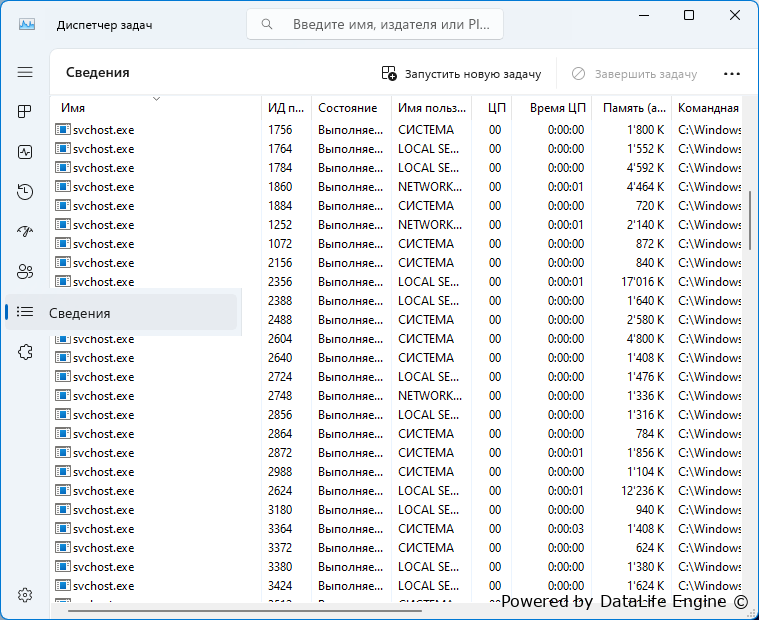
Task: Click memory value 4'592 K
Action: tap(645, 168)
